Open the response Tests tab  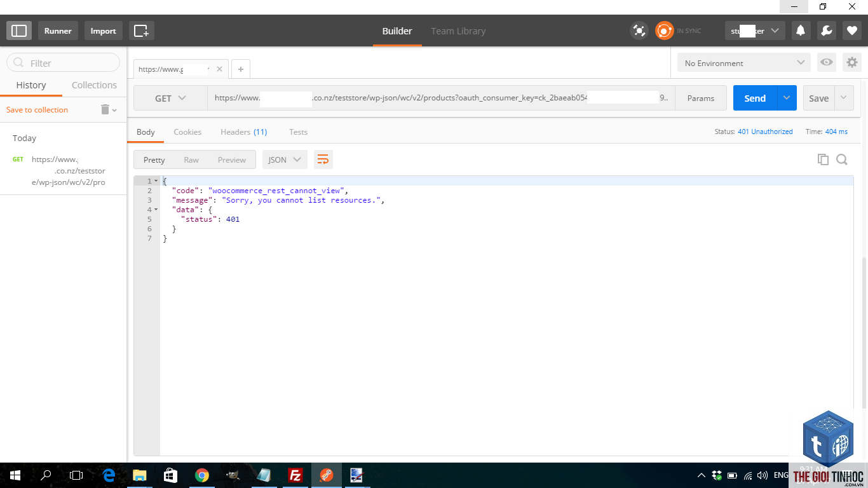pyautogui.click(x=298, y=132)
